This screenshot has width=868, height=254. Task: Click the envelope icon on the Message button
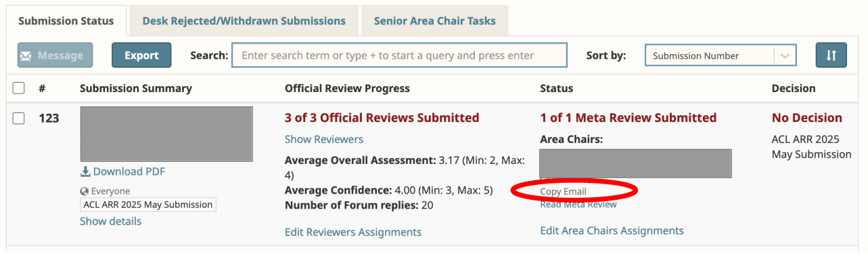(x=27, y=56)
